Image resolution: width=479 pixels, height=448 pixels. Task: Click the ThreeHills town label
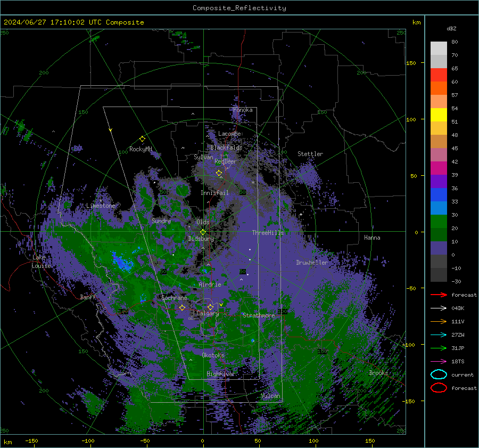pyautogui.click(x=268, y=233)
